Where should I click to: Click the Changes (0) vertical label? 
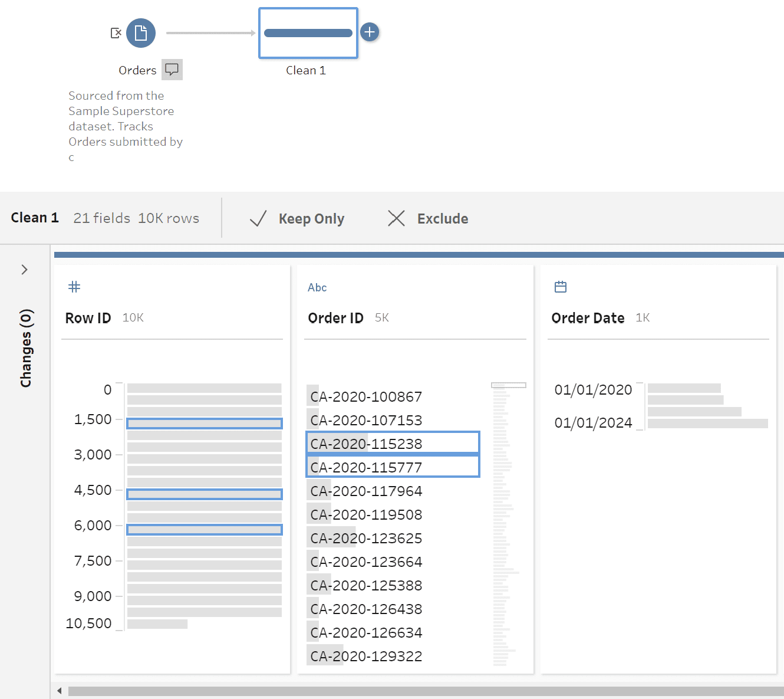(26, 348)
